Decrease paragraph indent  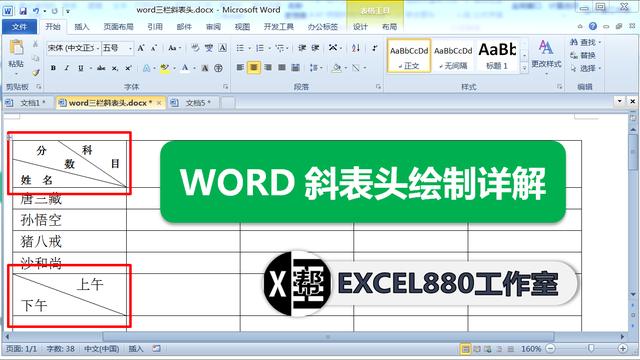302,48
